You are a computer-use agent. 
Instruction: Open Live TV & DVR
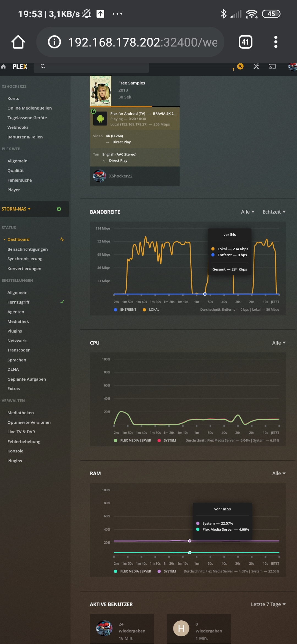click(21, 432)
